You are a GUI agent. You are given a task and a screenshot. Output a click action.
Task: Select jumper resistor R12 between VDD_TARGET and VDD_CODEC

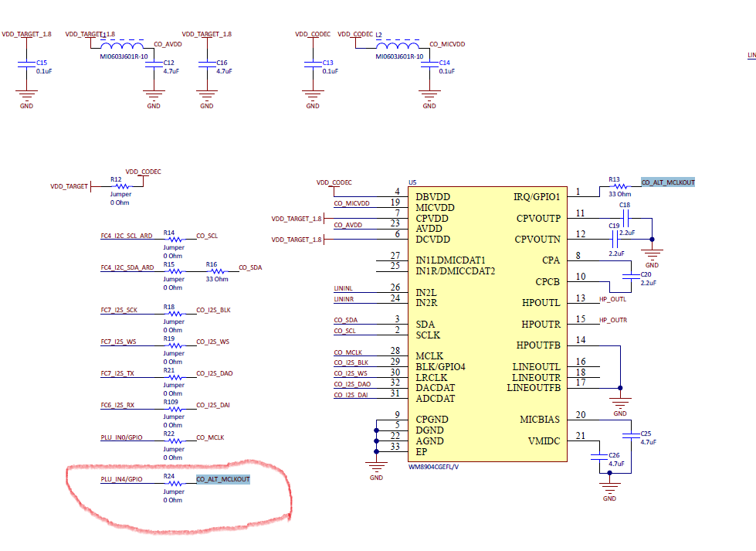click(x=120, y=185)
